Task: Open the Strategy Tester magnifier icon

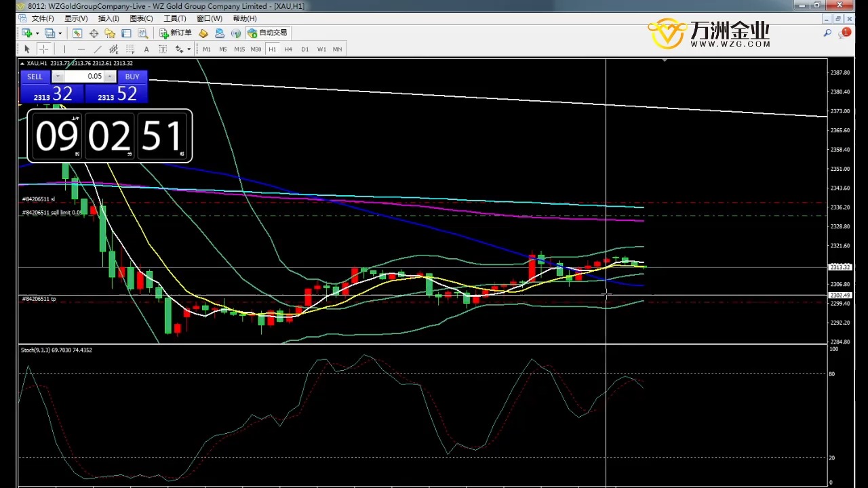Action: [x=143, y=33]
